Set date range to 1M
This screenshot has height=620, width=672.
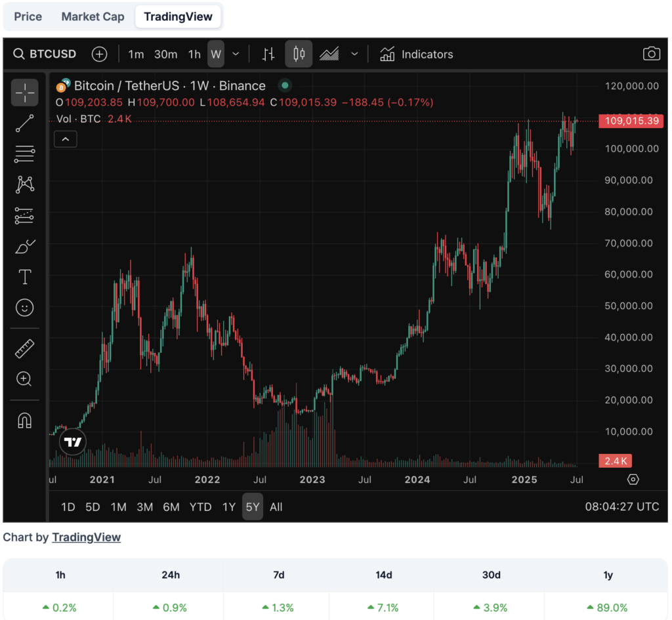118,507
